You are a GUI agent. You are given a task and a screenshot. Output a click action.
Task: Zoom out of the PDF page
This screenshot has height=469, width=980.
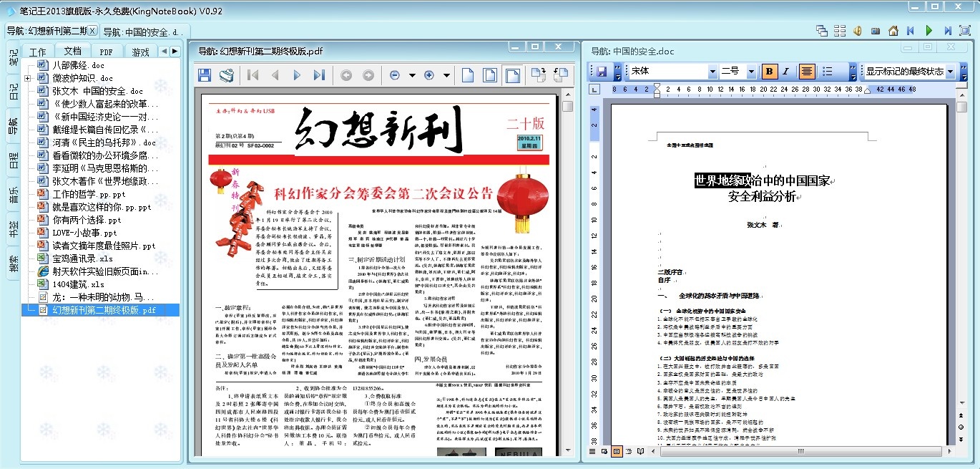[x=395, y=75]
